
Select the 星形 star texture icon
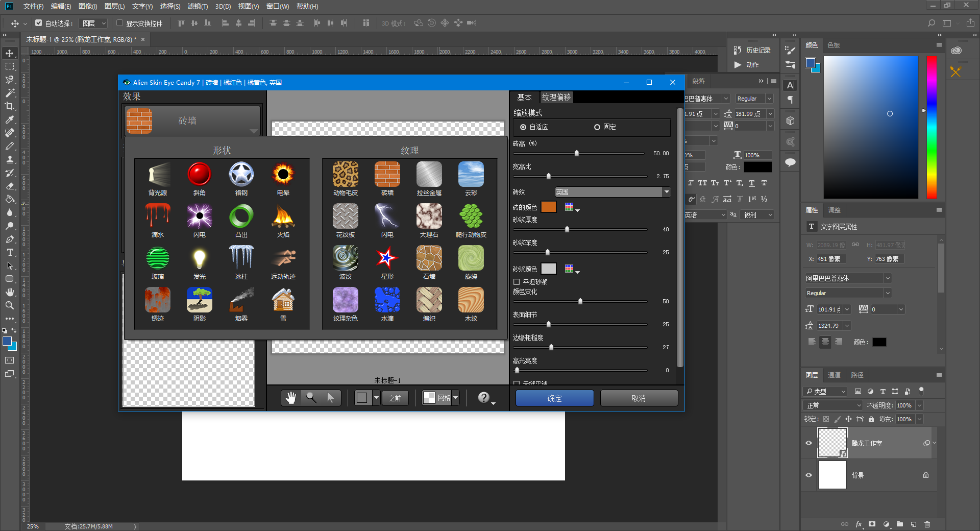pos(387,258)
